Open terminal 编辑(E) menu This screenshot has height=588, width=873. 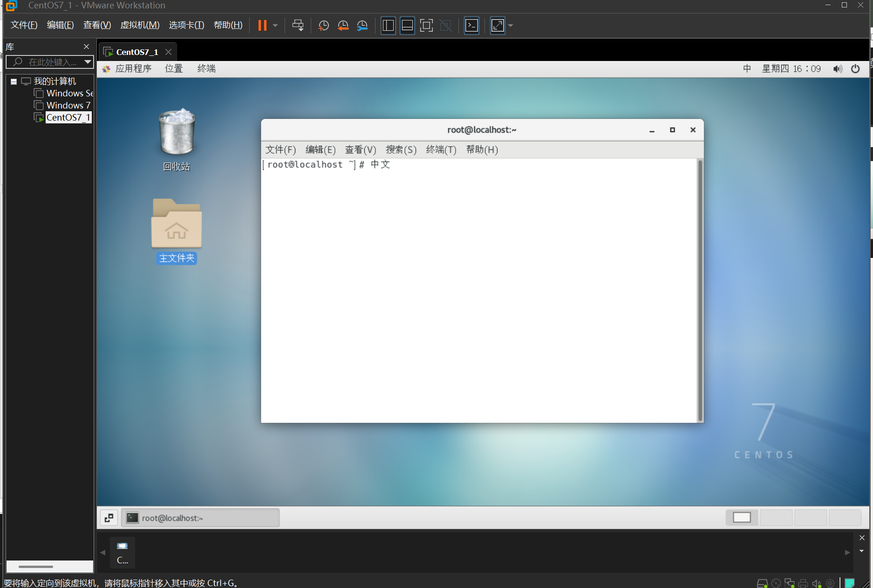click(321, 149)
